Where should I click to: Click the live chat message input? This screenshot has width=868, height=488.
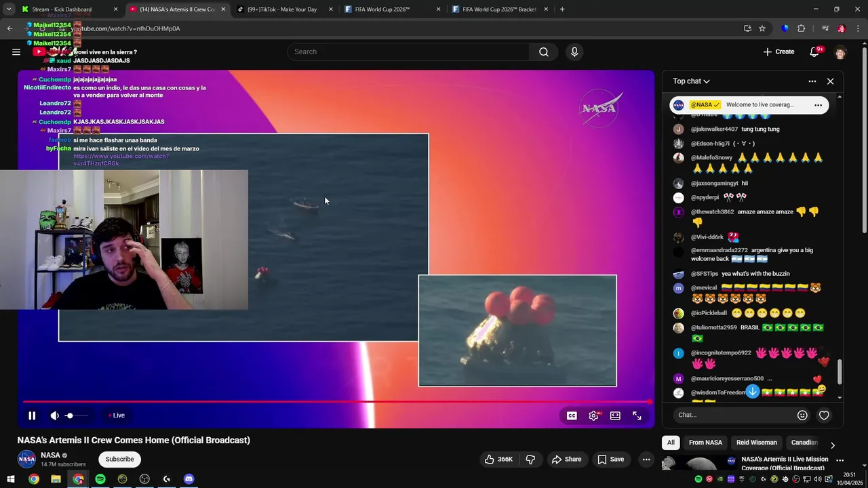[734, 415]
